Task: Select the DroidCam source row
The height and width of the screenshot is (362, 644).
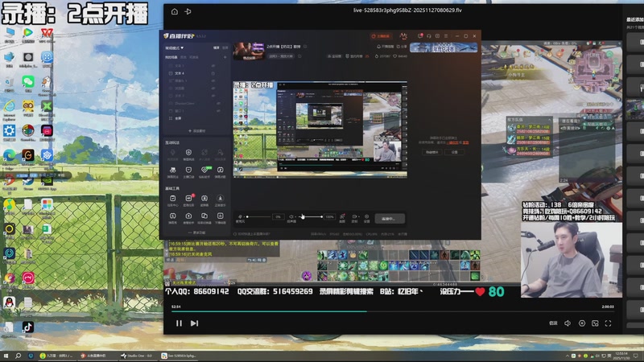Action: (193, 104)
